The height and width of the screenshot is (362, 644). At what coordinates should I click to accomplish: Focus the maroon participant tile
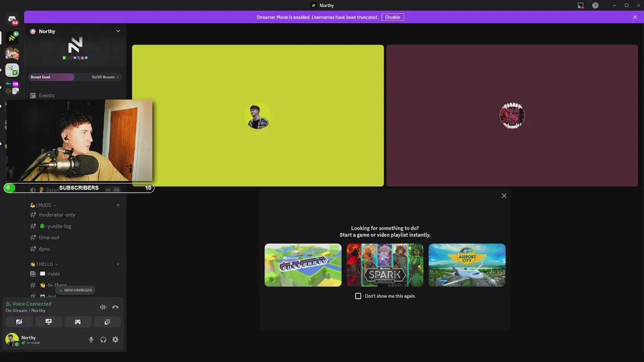(x=512, y=116)
